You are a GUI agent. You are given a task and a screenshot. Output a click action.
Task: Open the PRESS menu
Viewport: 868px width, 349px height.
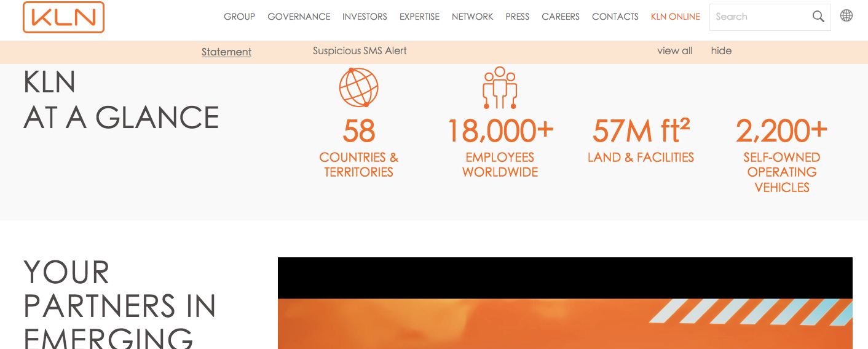(517, 17)
